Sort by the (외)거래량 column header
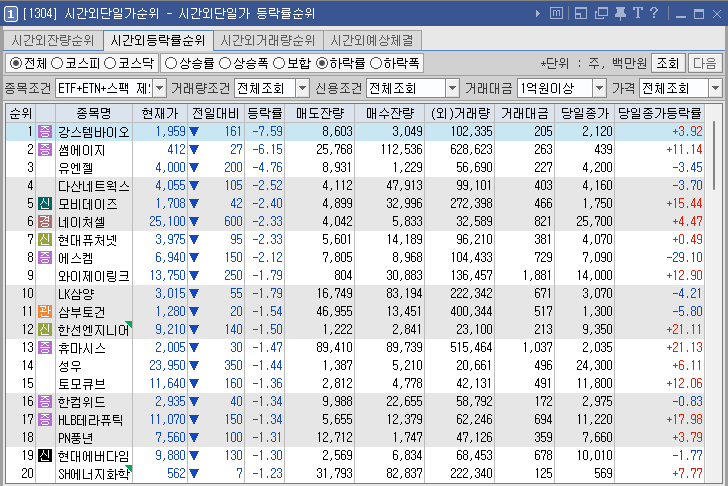 coord(460,113)
